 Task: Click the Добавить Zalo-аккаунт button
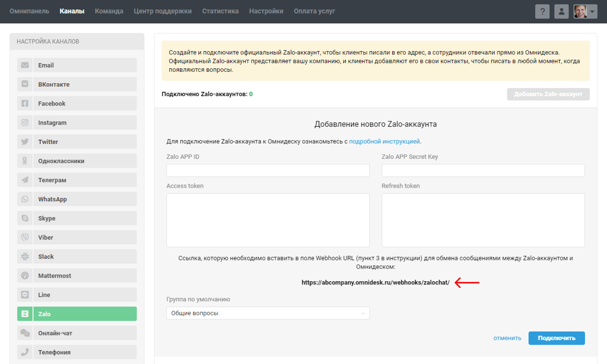548,94
